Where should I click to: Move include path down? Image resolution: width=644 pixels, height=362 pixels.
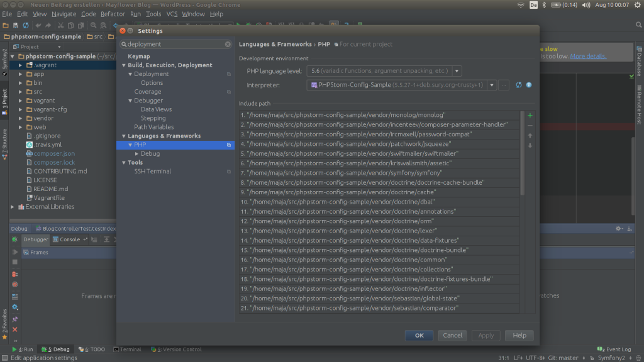(530, 146)
